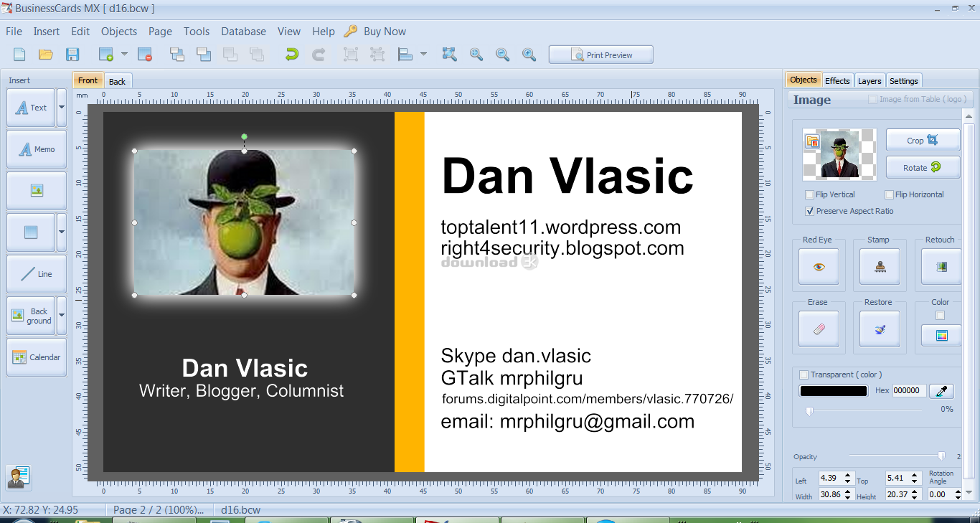
Task: Open the Retouch tool
Action: pos(941,266)
